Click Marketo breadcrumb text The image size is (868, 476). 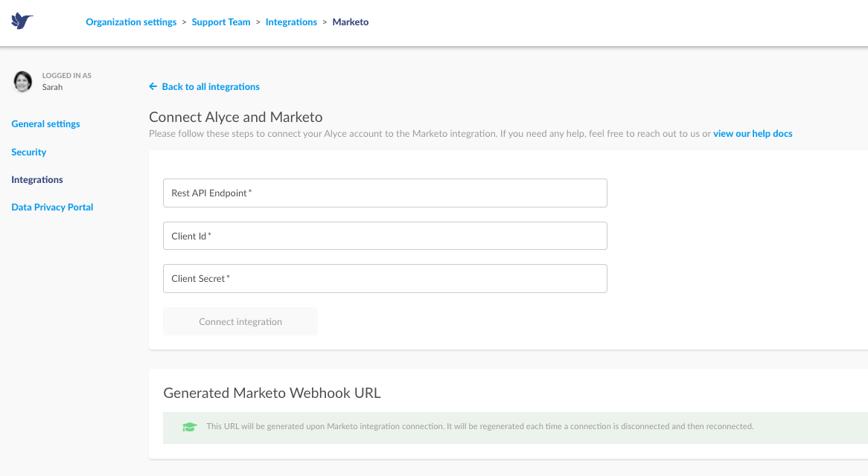pyautogui.click(x=351, y=22)
